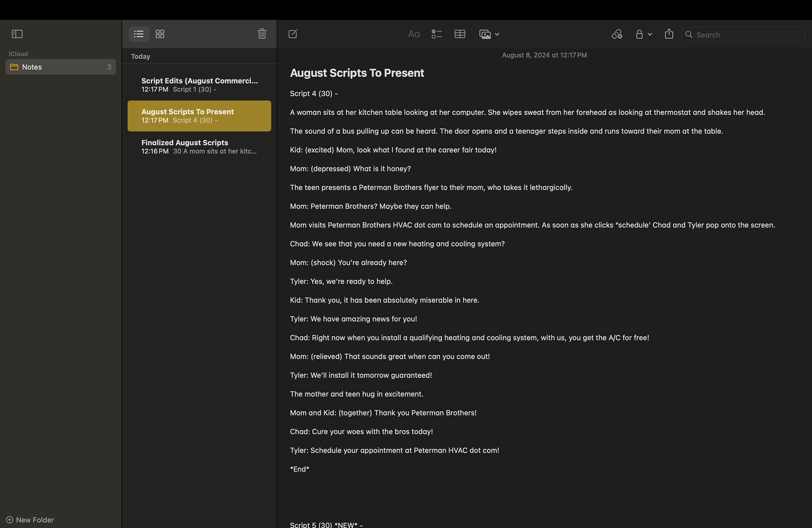The height and width of the screenshot is (528, 812).
Task: Create a new note
Action: [x=293, y=34]
